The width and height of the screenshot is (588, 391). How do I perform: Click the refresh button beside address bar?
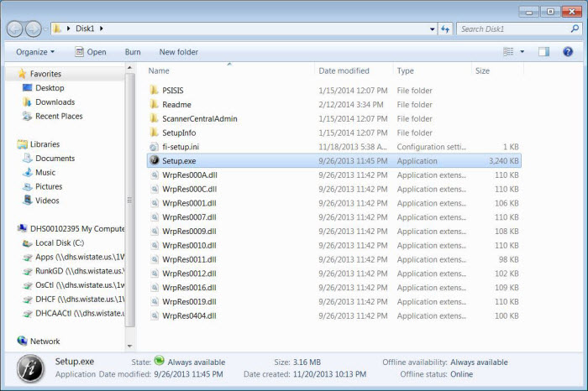(444, 29)
